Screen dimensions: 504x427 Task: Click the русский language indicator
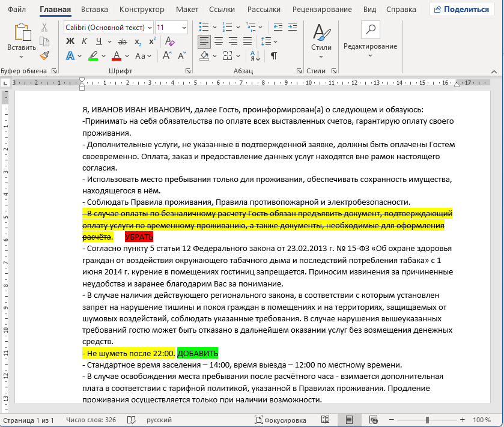click(159, 420)
